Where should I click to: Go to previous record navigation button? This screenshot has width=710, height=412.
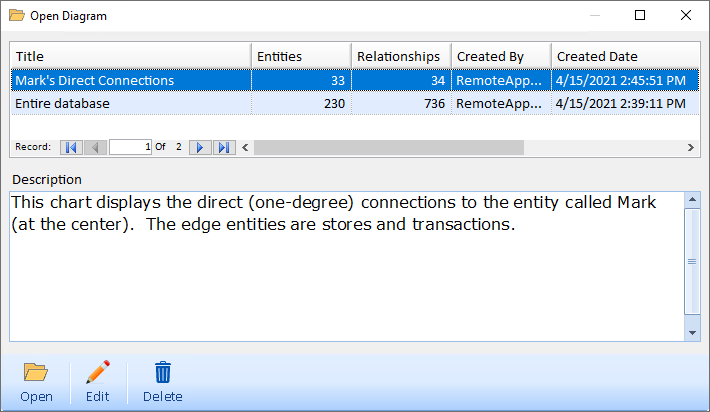coord(96,147)
